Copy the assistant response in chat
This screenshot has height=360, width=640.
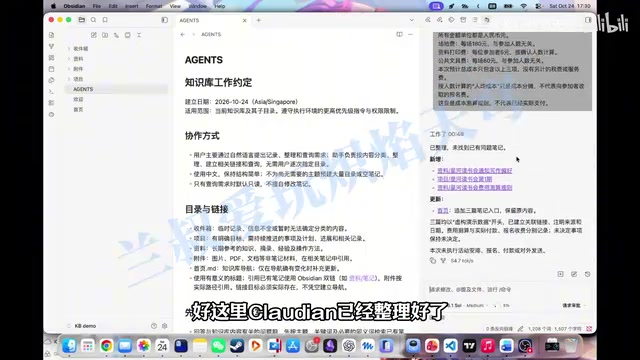pos(433,260)
